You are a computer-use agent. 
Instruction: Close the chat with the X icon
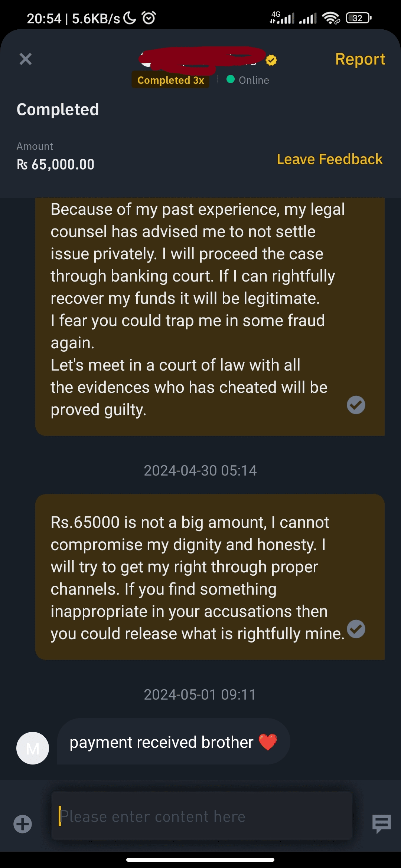click(26, 59)
